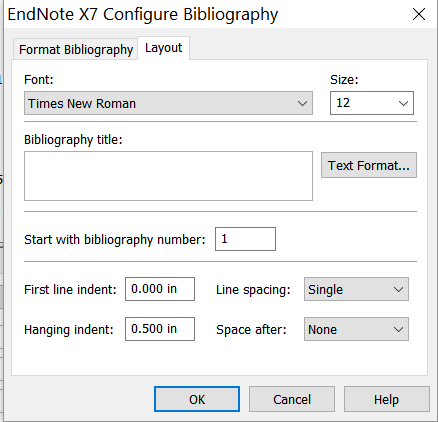The image size is (438, 422).
Task: Open the Times New Roman font dropdown
Action: pos(168,103)
